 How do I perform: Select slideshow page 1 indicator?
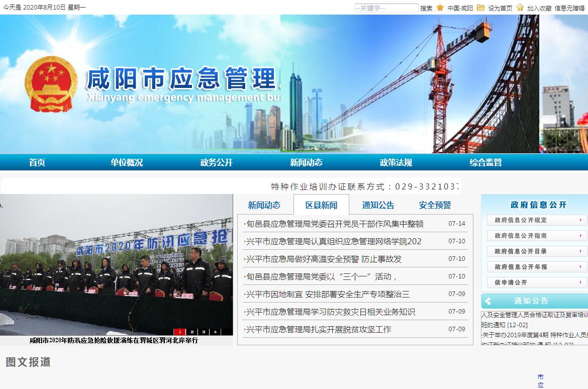point(179,332)
